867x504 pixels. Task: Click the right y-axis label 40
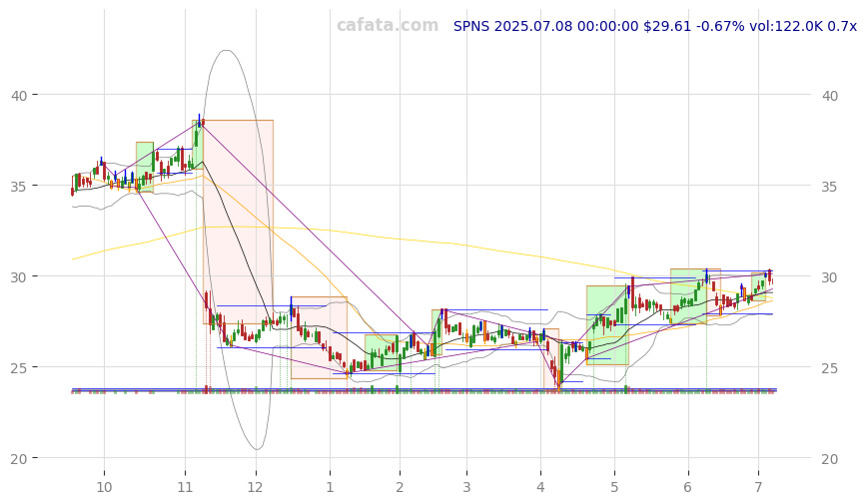[830, 96]
